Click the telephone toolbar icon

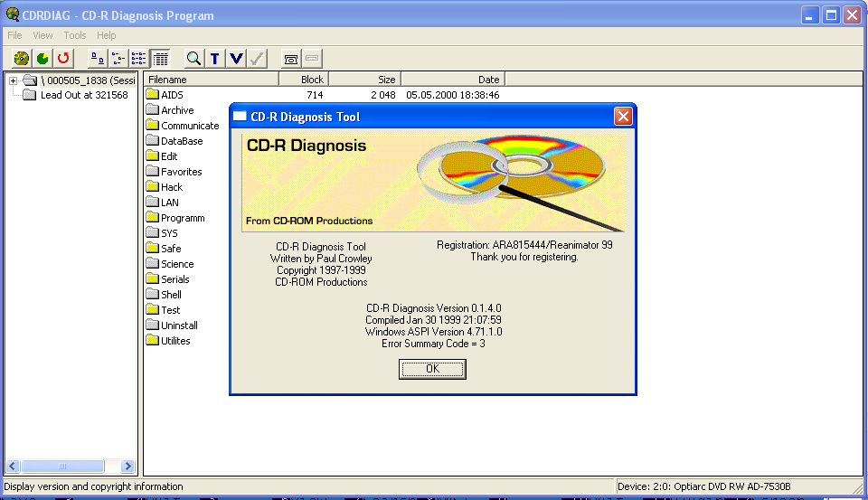pos(291,59)
